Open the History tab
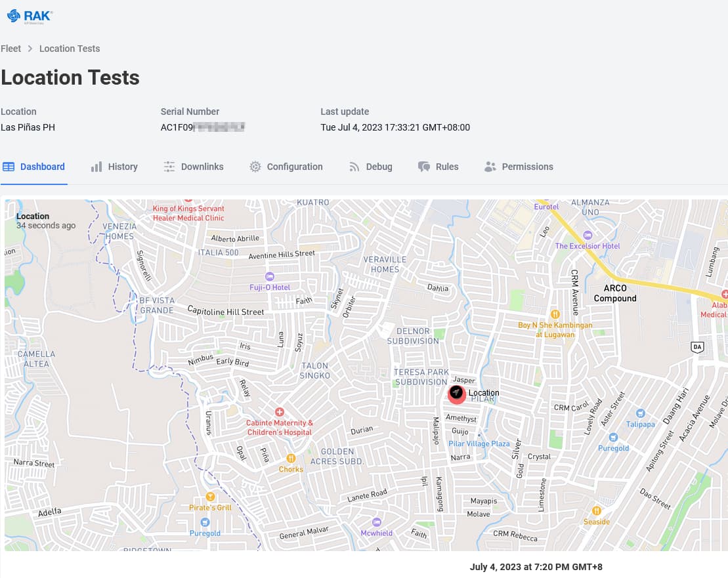 click(x=114, y=167)
